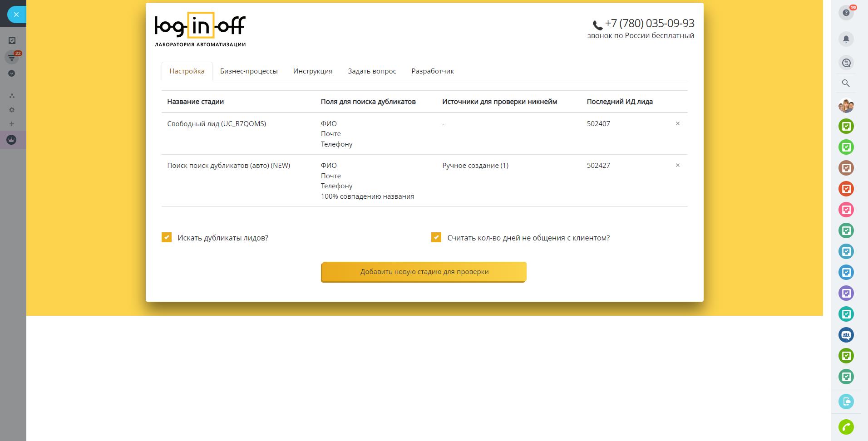
Task: Click the search magnifier in right panel
Action: tap(846, 83)
